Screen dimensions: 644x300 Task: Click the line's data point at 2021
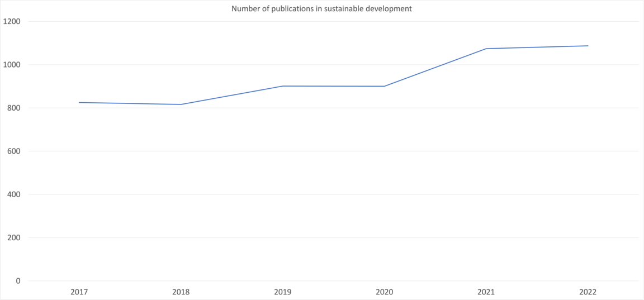tap(486, 49)
